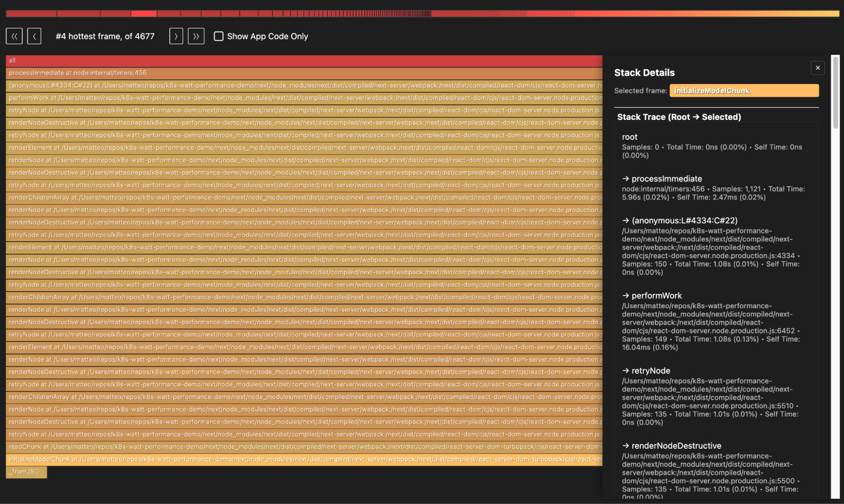844x504 pixels.
Task: Click the _fromJSON flame block
Action: (x=26, y=472)
